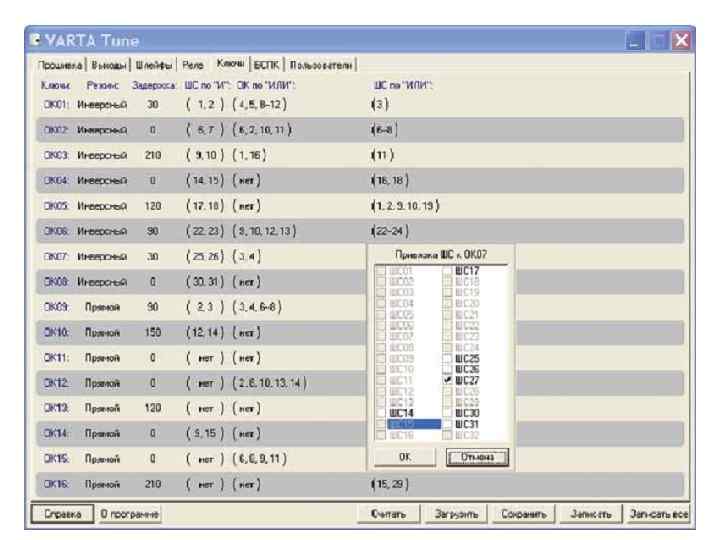Click the ОК02 set { 6, 7 }

pyautogui.click(x=205, y=130)
